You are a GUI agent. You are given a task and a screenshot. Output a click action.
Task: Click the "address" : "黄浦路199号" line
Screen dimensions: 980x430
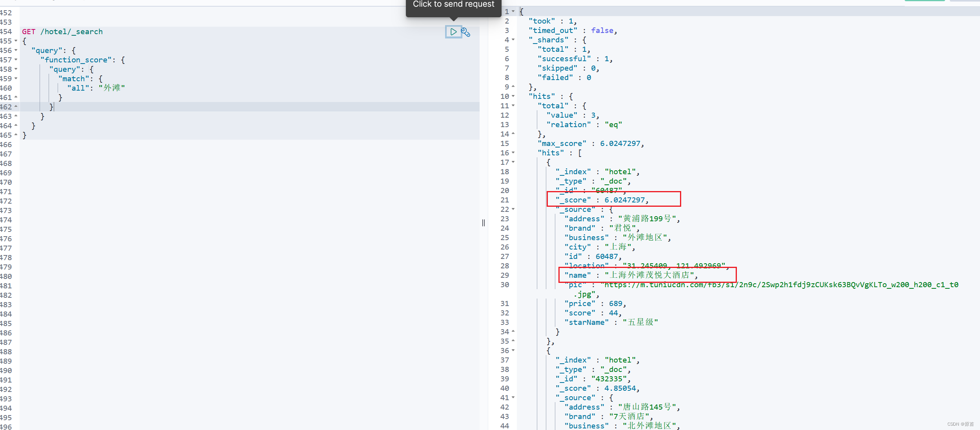coord(622,219)
